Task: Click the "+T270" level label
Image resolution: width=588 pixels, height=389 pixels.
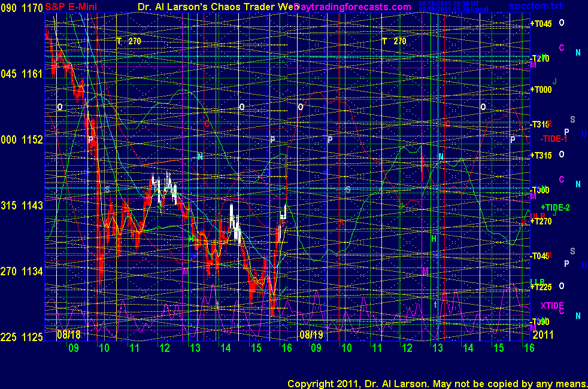Action: [x=541, y=221]
